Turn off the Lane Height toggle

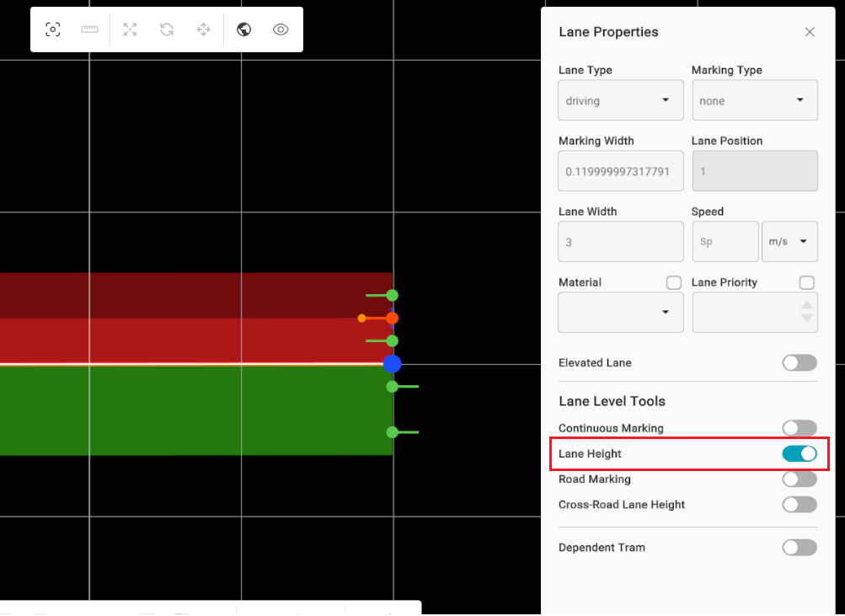799,454
